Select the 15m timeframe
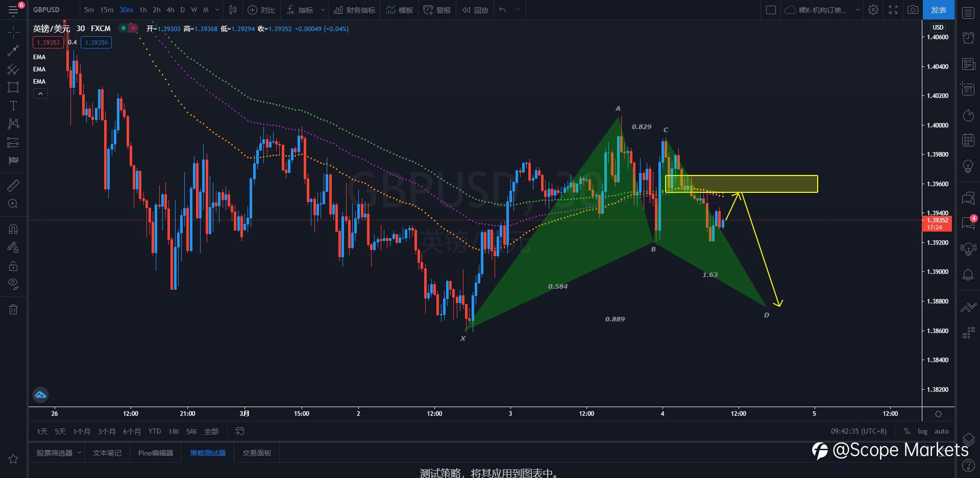Screen dimensions: 980x478 point(107,10)
